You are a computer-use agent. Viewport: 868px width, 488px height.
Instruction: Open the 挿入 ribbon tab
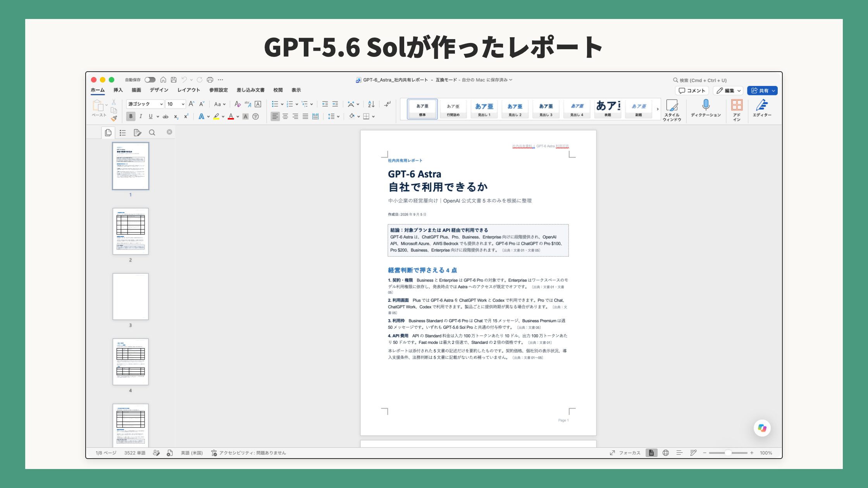(118, 90)
